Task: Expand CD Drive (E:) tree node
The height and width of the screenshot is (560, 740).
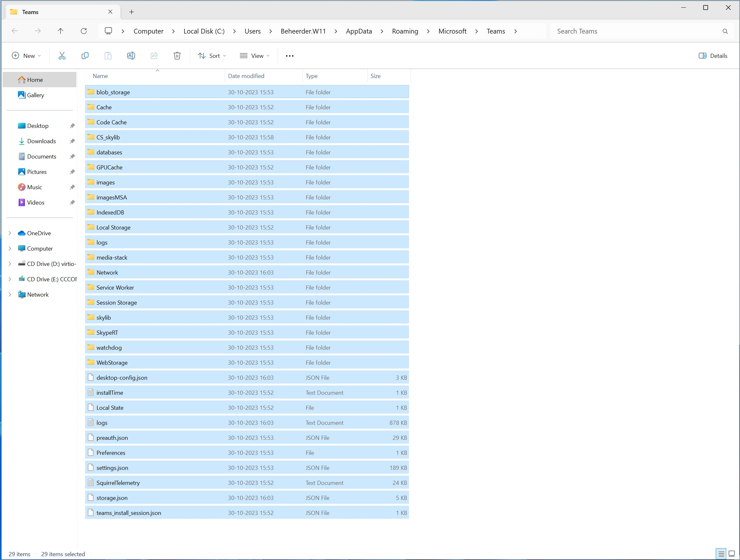Action: (10, 279)
